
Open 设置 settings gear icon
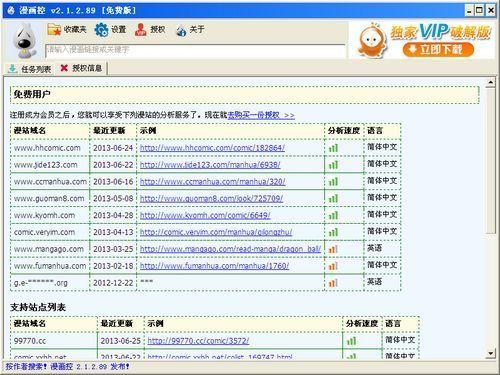pos(101,30)
